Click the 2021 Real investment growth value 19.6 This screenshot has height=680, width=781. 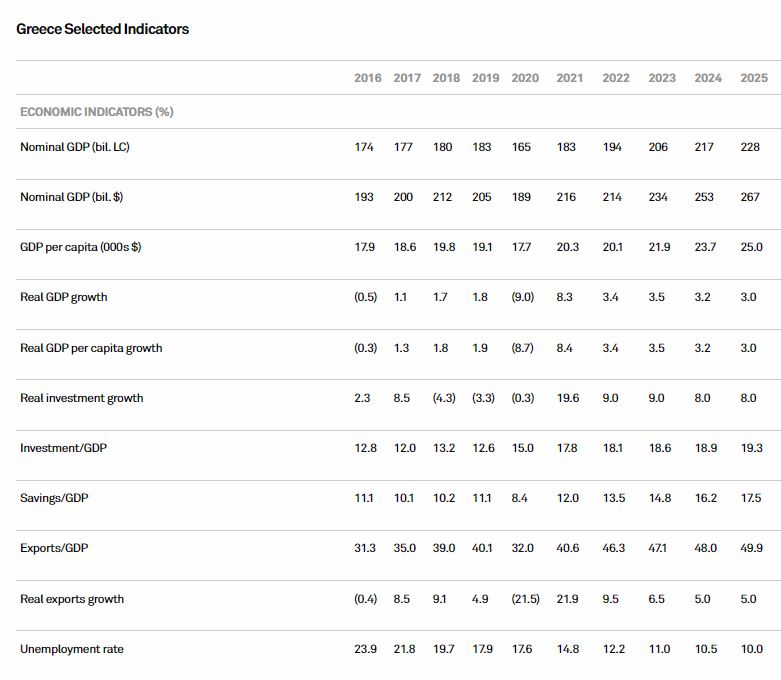tap(567, 398)
